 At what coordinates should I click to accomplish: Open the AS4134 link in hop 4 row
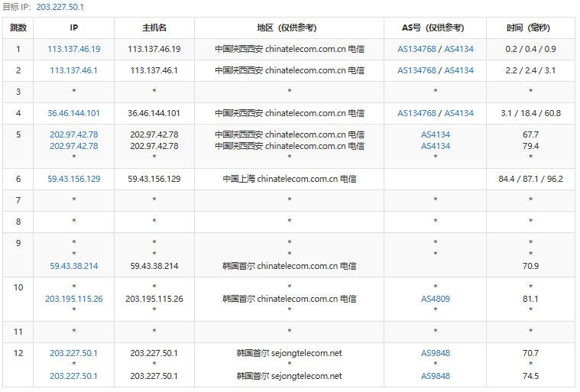(459, 113)
